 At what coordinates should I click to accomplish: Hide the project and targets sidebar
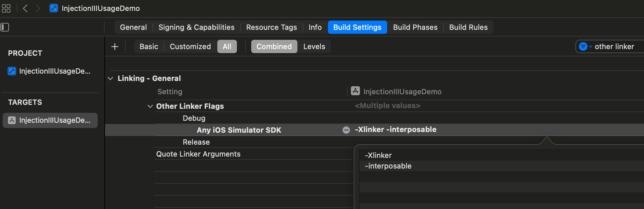[x=5, y=27]
